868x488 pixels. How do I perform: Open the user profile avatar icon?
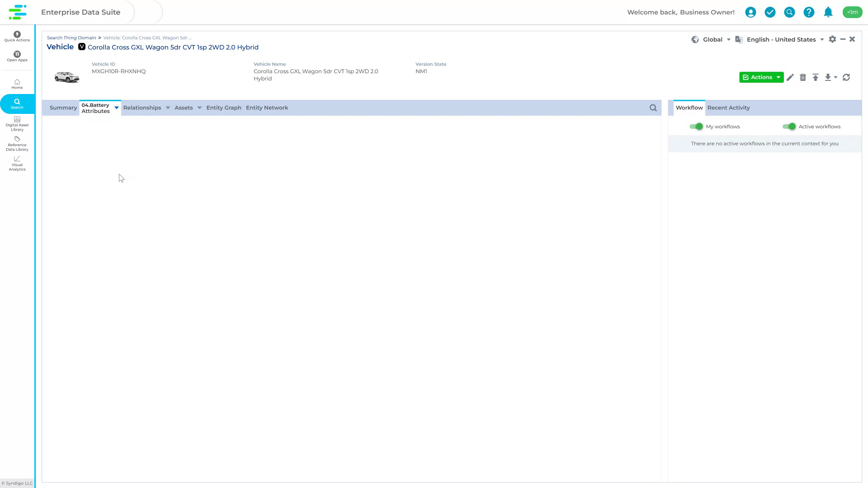pyautogui.click(x=751, y=12)
